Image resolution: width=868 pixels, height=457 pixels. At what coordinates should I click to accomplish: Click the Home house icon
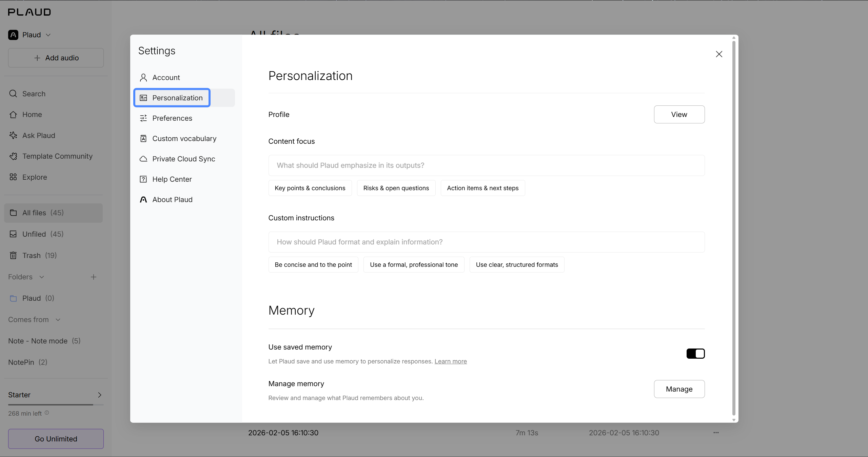coord(13,115)
